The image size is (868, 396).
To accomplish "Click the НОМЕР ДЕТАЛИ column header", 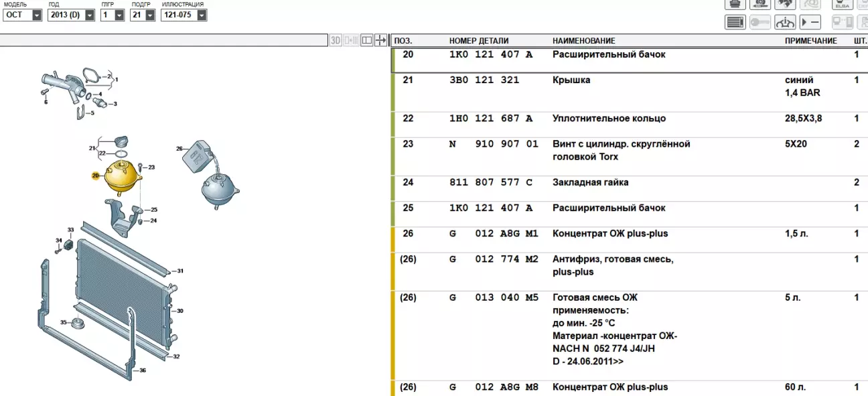I will tap(479, 41).
